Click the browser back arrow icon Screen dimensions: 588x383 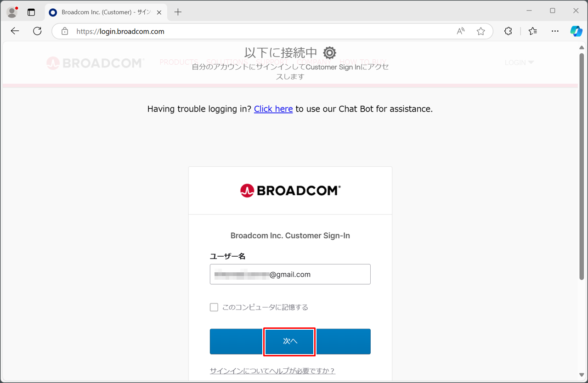(15, 31)
